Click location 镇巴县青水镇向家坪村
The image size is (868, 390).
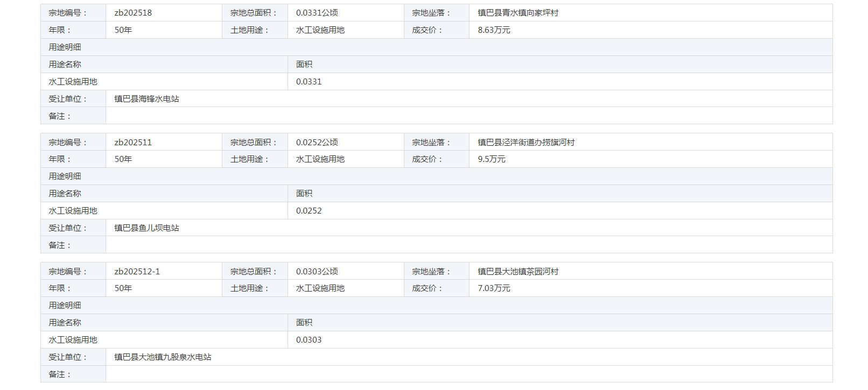click(518, 13)
